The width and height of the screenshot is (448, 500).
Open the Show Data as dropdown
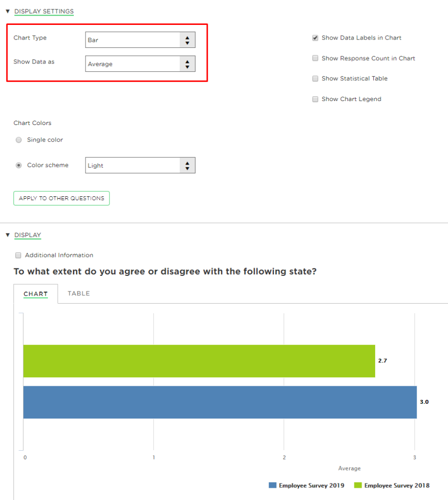click(x=140, y=64)
